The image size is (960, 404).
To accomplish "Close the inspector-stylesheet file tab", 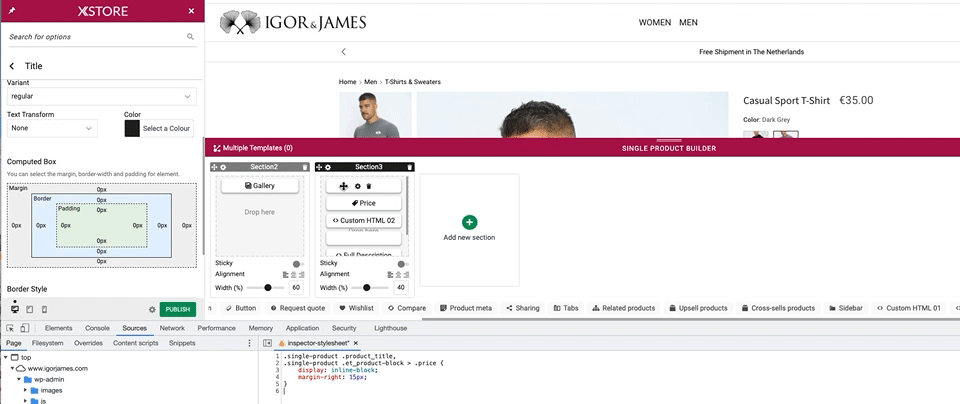I will click(x=356, y=343).
